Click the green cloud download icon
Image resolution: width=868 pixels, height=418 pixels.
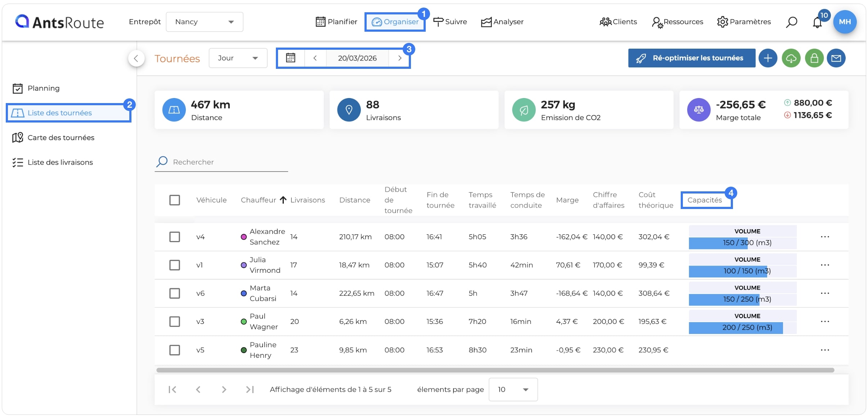[x=791, y=58]
